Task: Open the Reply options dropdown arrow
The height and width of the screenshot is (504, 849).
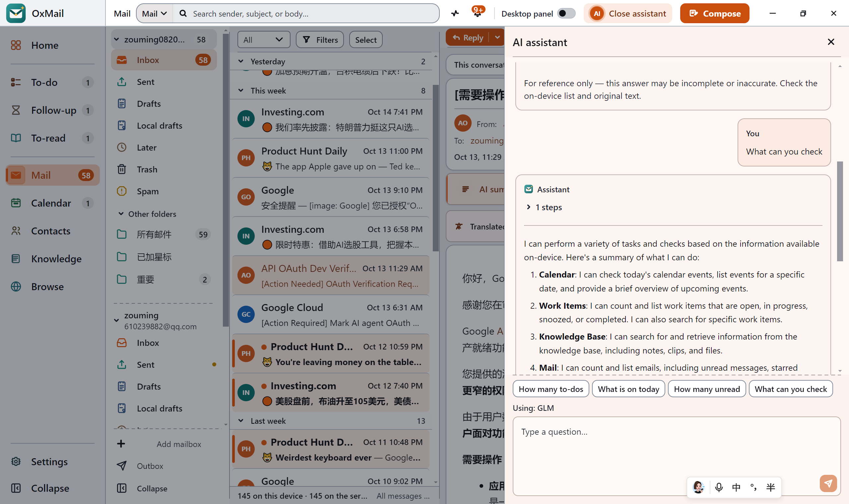Action: click(x=497, y=37)
